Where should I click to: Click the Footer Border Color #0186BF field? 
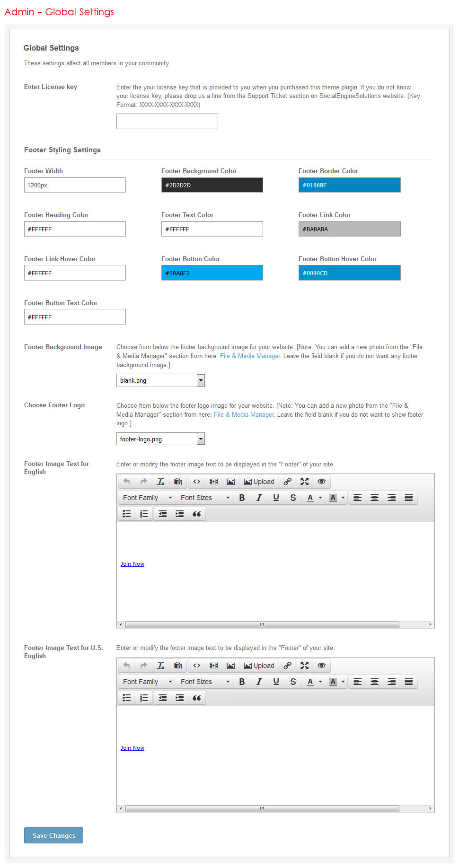point(349,185)
